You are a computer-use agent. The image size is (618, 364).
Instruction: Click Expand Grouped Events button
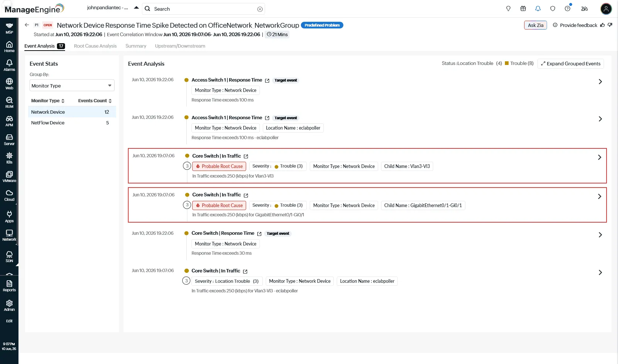tap(571, 64)
